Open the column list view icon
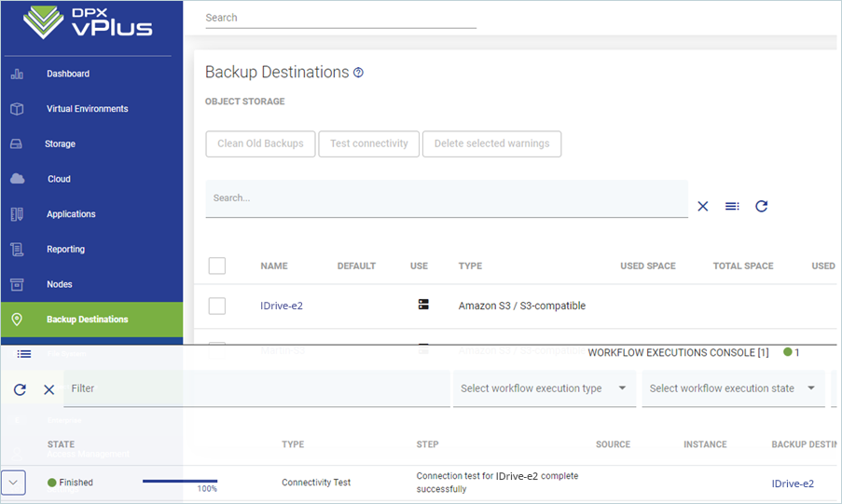842x504 pixels. (x=732, y=206)
